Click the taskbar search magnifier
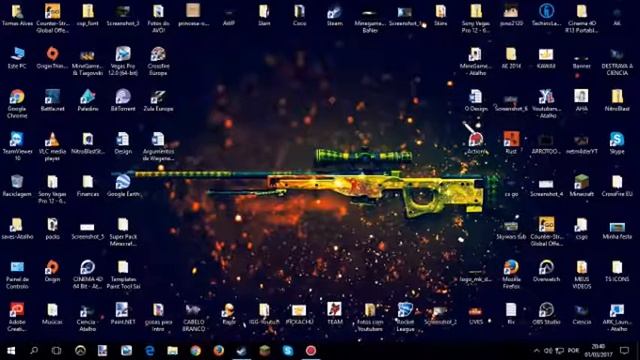This screenshot has height=360, width=640. [34, 351]
